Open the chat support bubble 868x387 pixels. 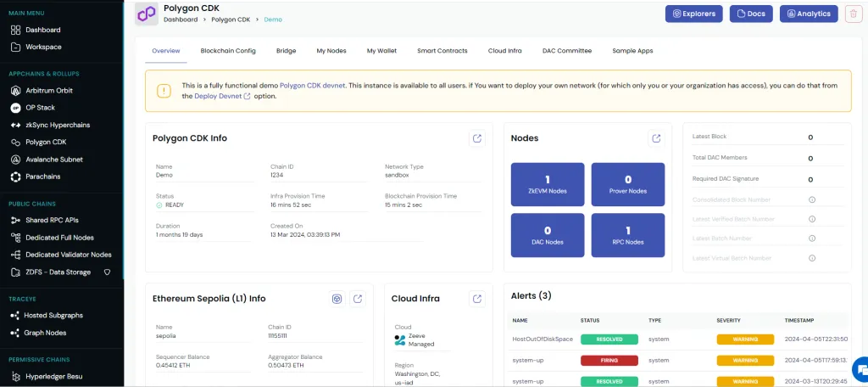[x=860, y=369]
